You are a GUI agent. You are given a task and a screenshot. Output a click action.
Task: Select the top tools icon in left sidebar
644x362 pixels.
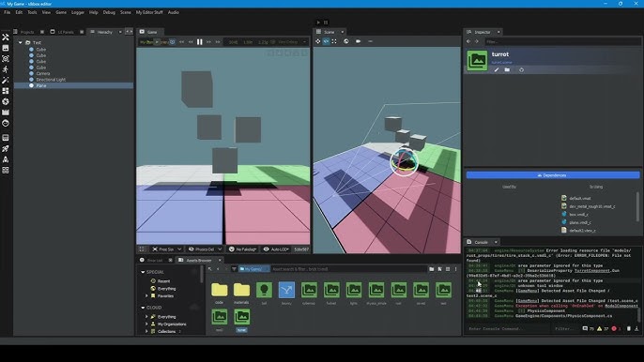click(x=6, y=38)
